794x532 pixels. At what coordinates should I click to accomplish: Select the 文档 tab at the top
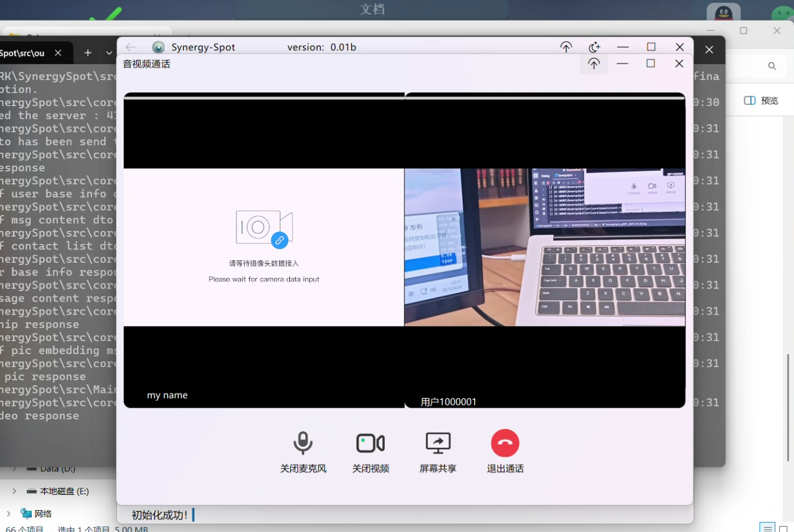(371, 9)
